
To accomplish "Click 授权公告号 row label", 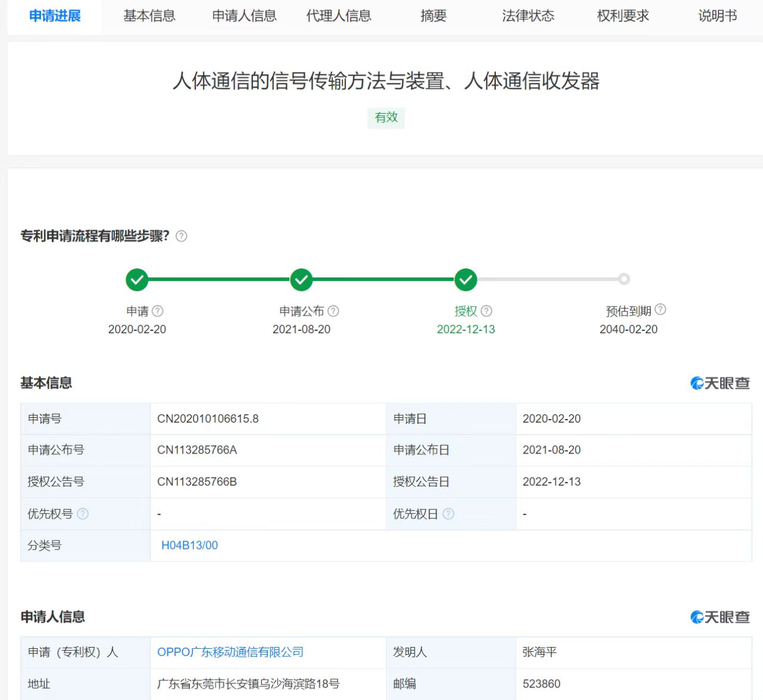I will [x=56, y=482].
